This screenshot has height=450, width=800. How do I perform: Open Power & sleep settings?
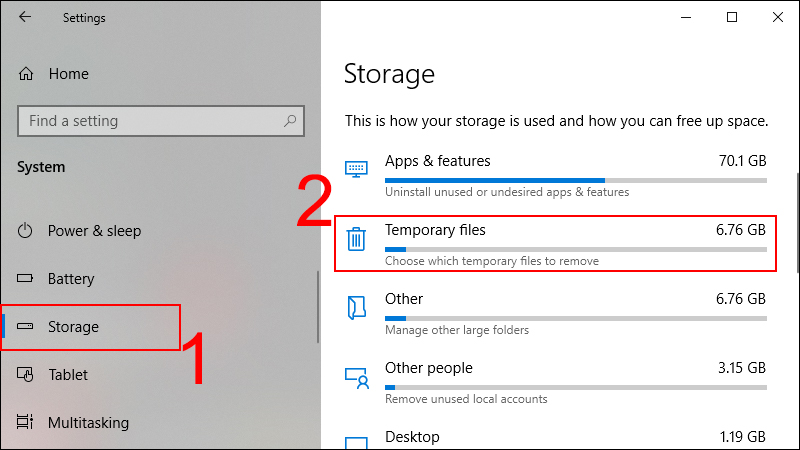[x=94, y=231]
